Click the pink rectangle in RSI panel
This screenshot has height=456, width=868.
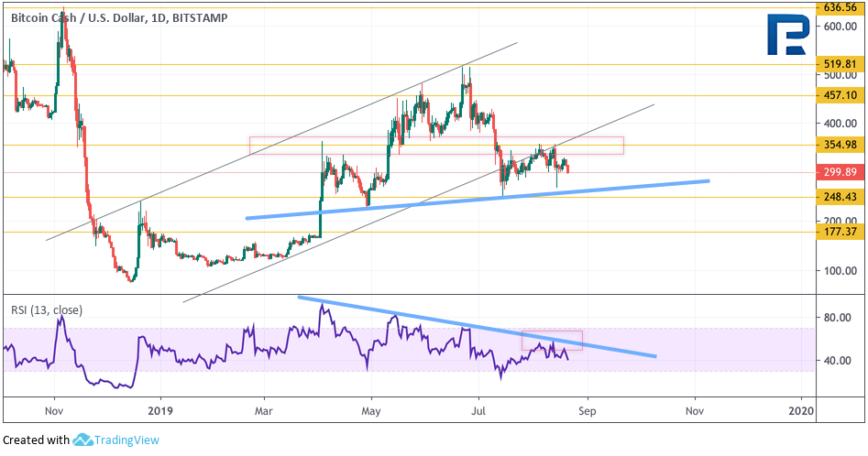pyautogui.click(x=552, y=341)
